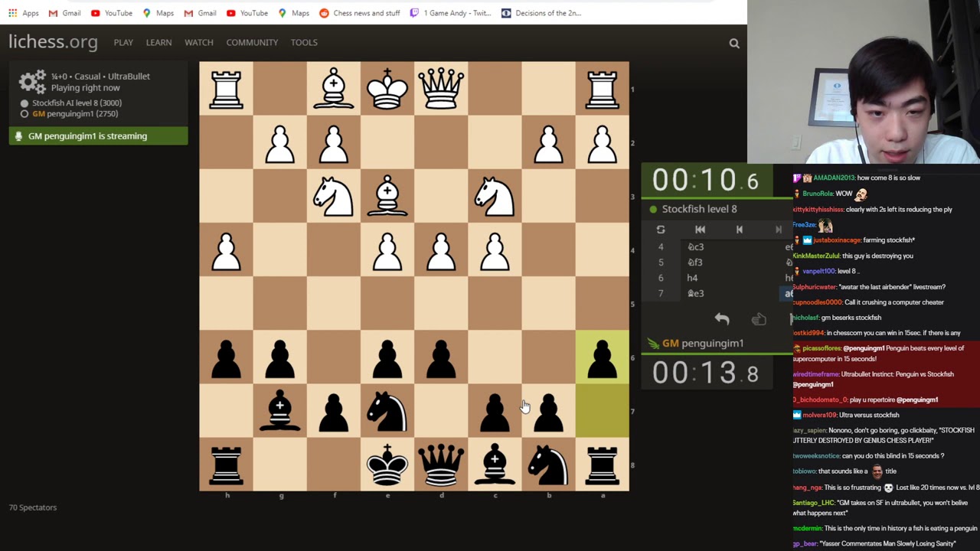Screen dimensions: 980x551
Task: Select the black knight on e7
Action: pos(387,410)
